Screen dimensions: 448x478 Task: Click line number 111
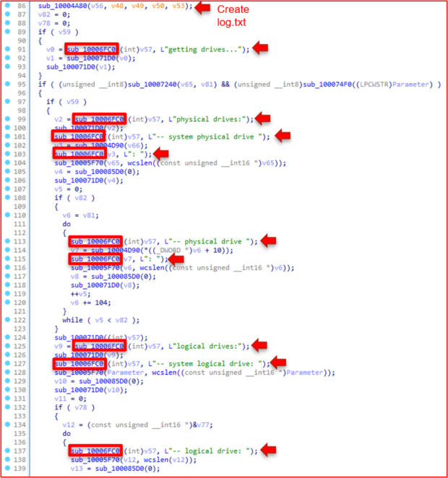pos(20,224)
